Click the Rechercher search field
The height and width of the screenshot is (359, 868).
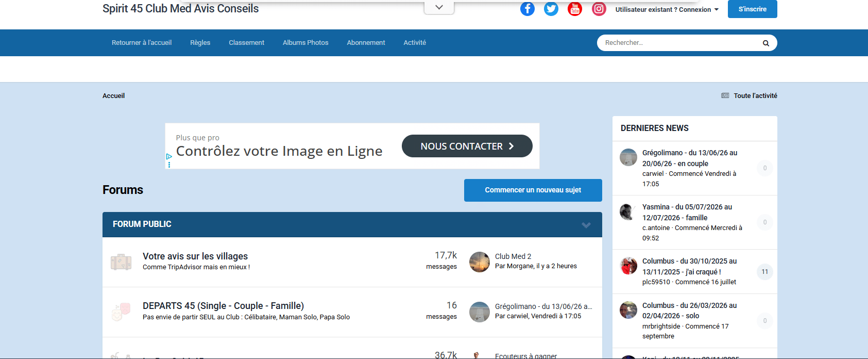[x=677, y=43]
